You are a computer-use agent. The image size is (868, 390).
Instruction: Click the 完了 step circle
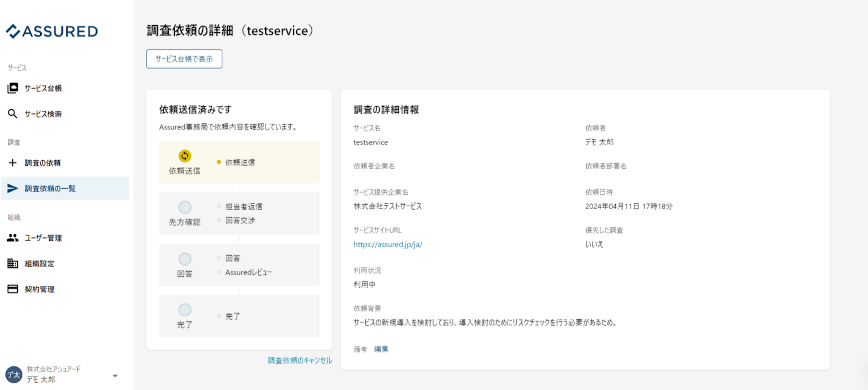(x=185, y=310)
